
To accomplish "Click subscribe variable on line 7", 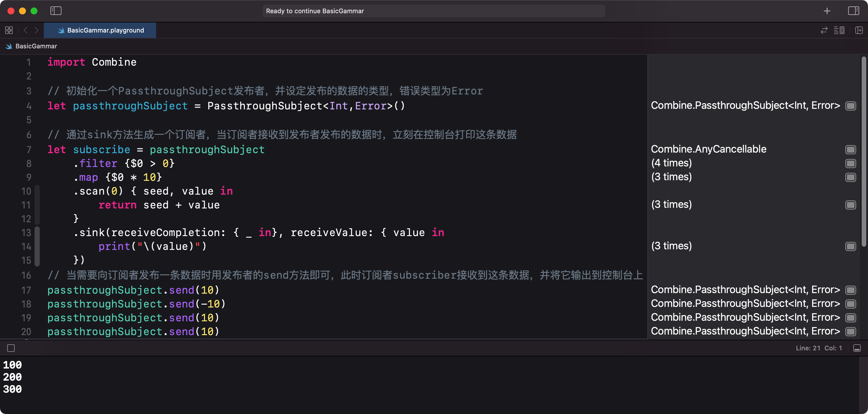I will (x=101, y=150).
